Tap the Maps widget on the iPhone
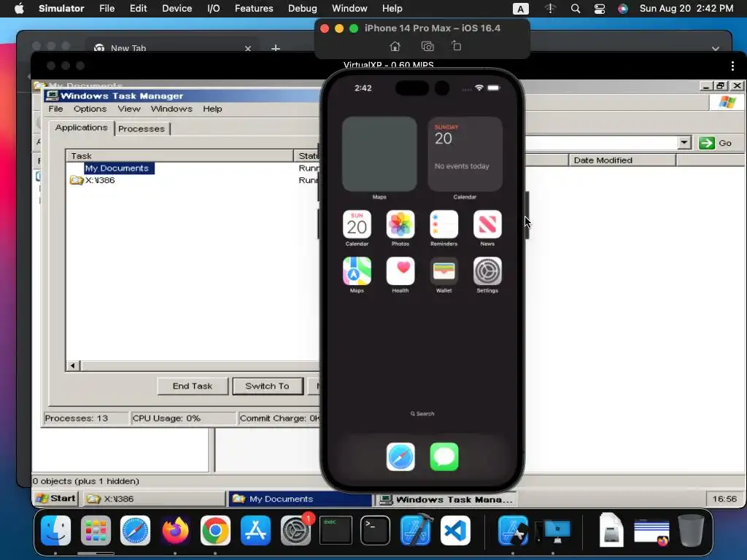 379,154
